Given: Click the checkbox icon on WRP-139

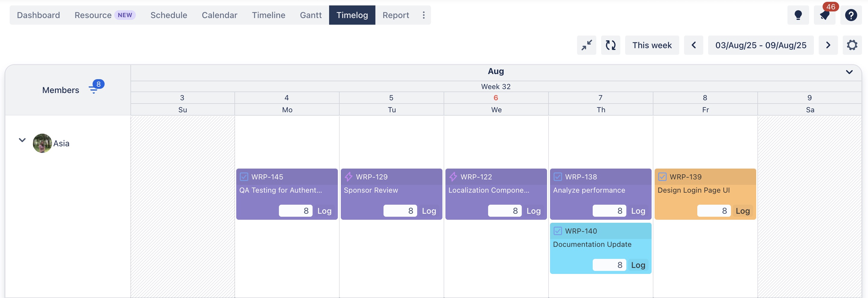Looking at the screenshot, I should [662, 176].
